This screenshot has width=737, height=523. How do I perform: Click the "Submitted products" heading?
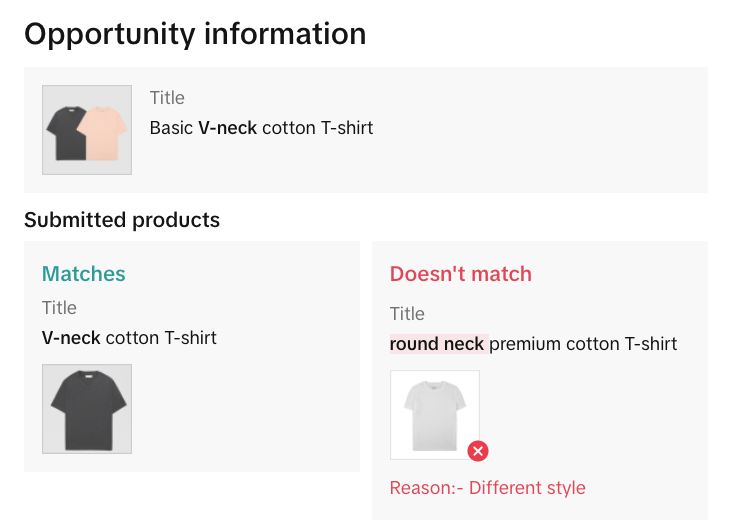[x=122, y=220]
